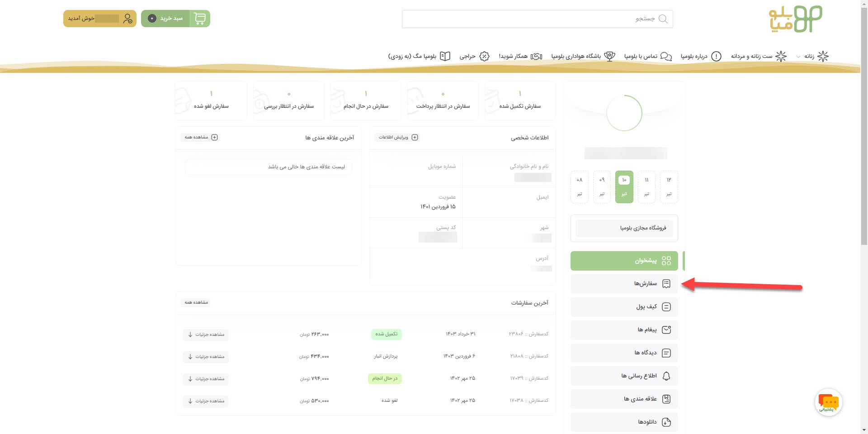Click the downloads icon in sidebar
The width and height of the screenshot is (868, 434).
(666, 422)
